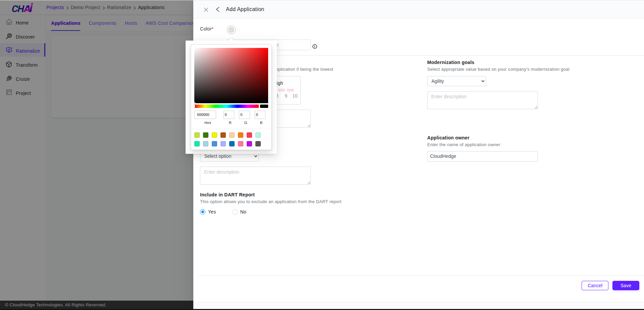644x310 pixels.
Task: Click the Cancel button
Action: pos(594,285)
